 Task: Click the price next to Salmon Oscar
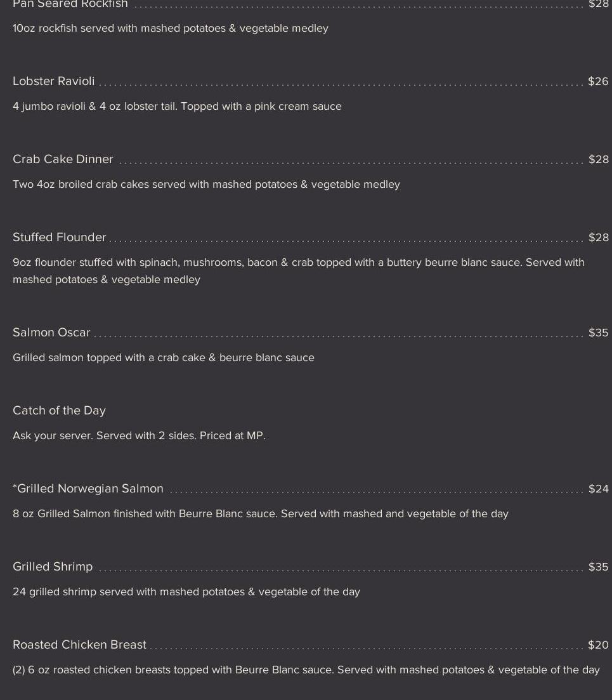(x=598, y=333)
